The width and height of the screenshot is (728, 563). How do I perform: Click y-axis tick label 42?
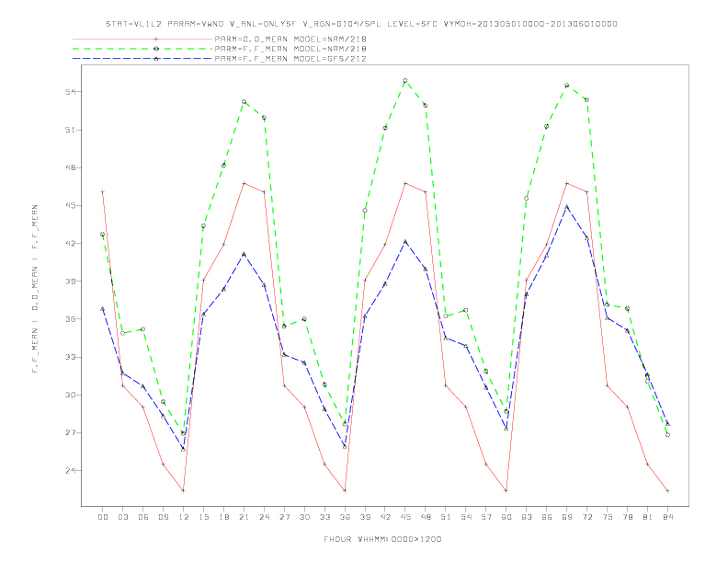[70, 244]
